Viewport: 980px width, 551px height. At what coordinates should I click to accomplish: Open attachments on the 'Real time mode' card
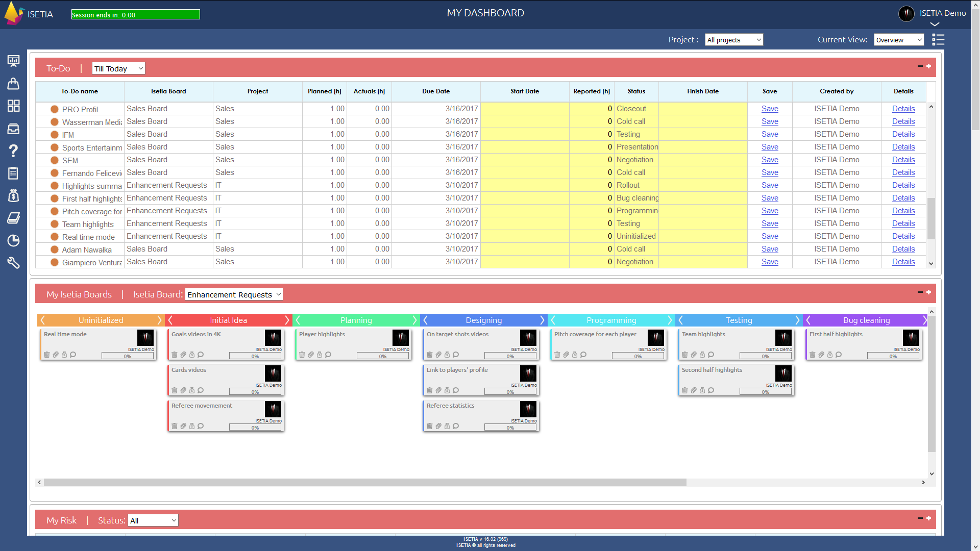coord(56,355)
